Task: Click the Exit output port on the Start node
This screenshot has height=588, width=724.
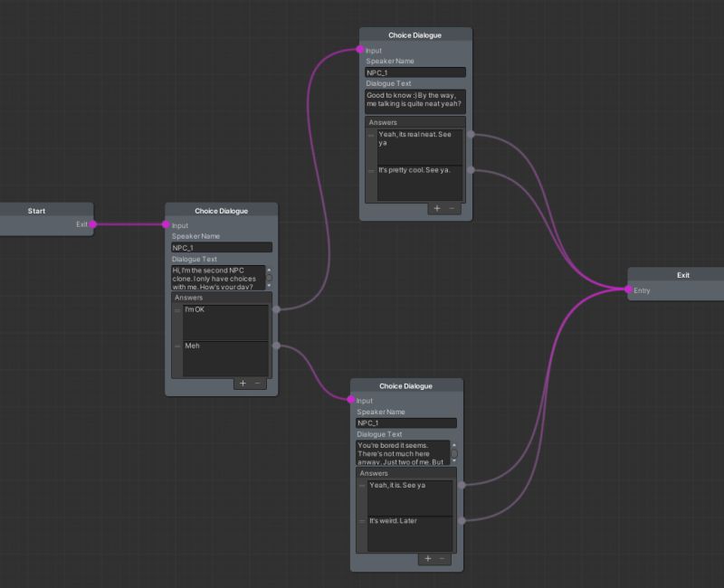Action: pyautogui.click(x=90, y=223)
